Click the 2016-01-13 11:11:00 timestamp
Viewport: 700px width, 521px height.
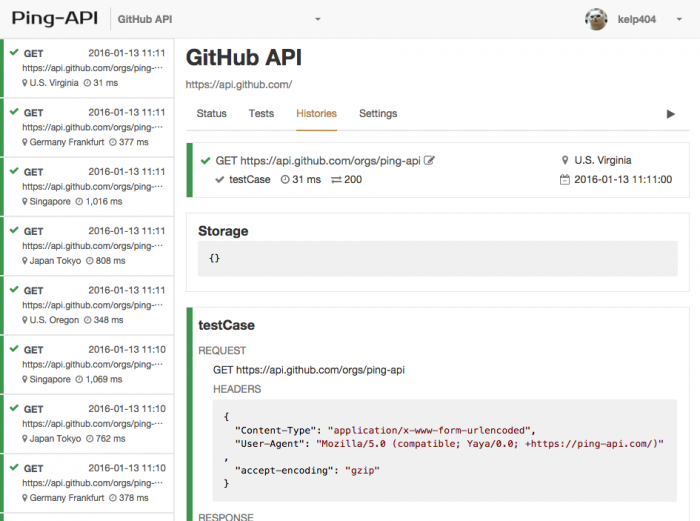(623, 179)
